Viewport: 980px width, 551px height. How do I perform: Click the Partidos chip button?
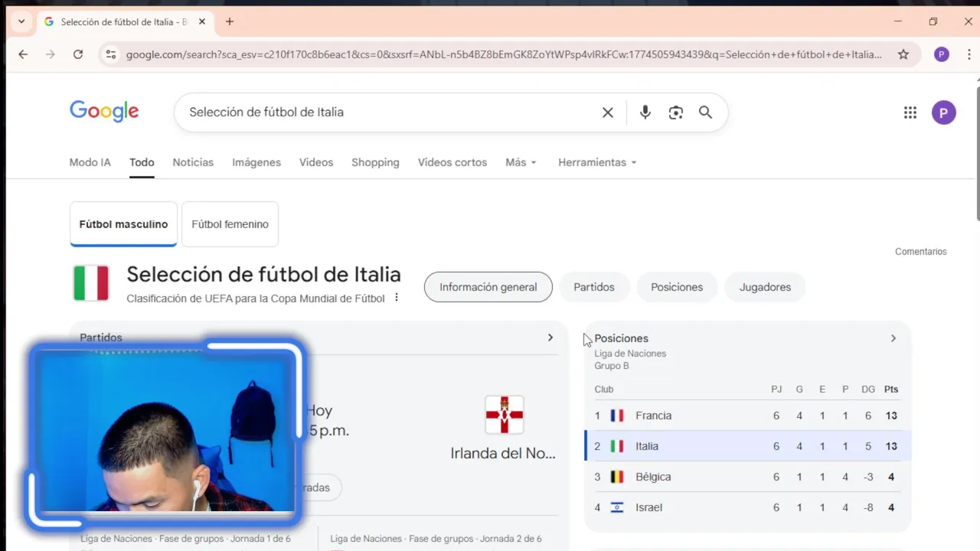[594, 287]
